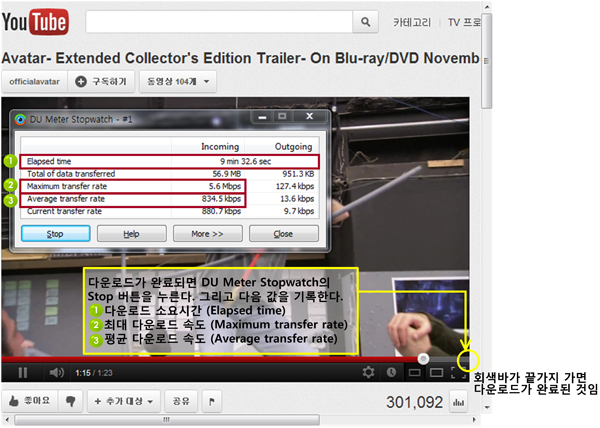Select incoming total 56.9 MB
The height and width of the screenshot is (428, 600).
pos(227,174)
